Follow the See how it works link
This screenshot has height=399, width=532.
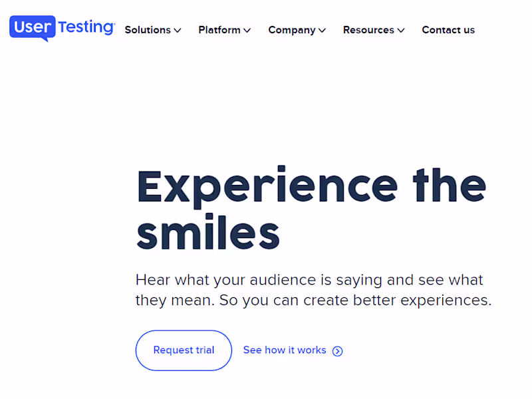coord(285,350)
